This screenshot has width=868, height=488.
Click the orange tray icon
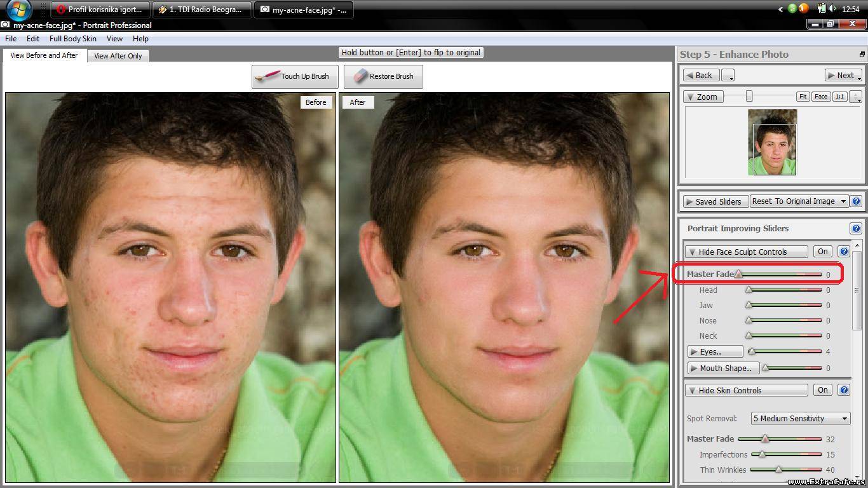(x=803, y=9)
